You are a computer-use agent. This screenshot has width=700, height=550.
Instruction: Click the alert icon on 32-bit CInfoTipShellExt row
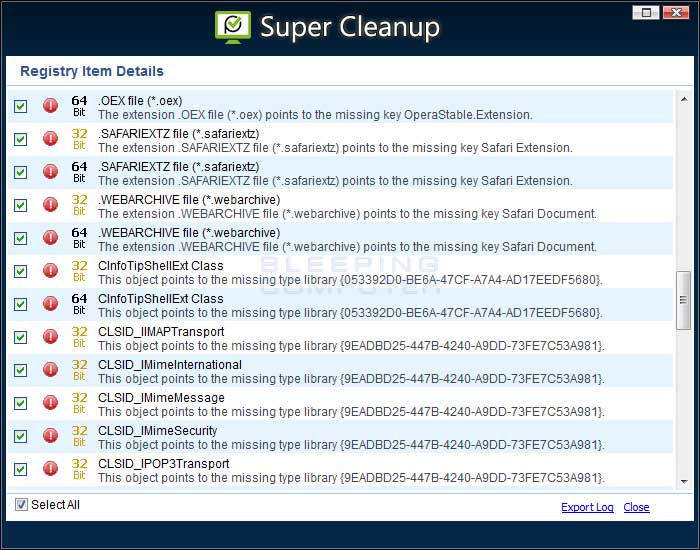50,271
